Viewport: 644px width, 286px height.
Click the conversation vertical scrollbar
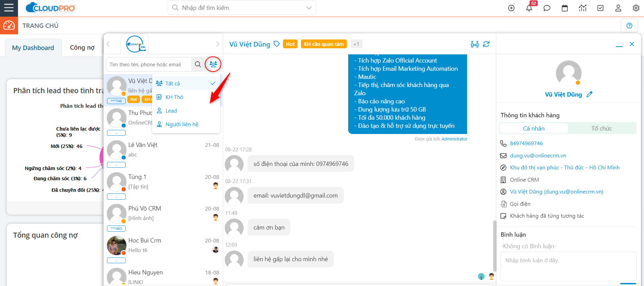(495, 246)
